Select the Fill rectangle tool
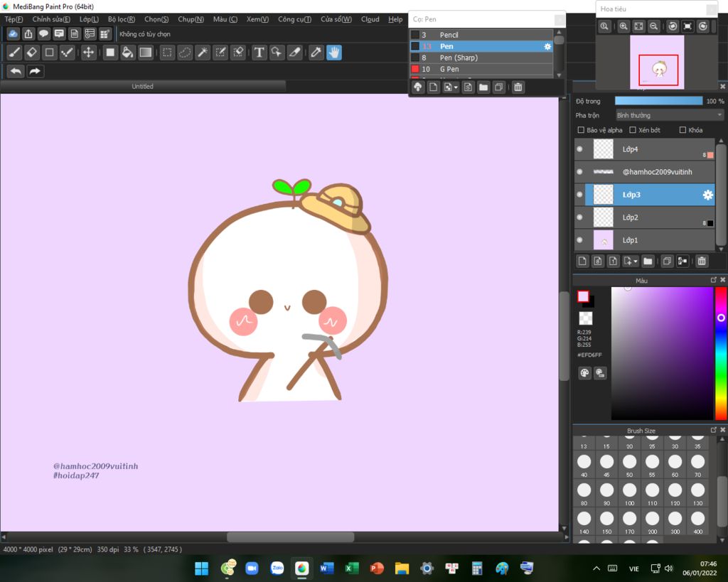Viewport: 728px width, 582px height. (x=110, y=53)
